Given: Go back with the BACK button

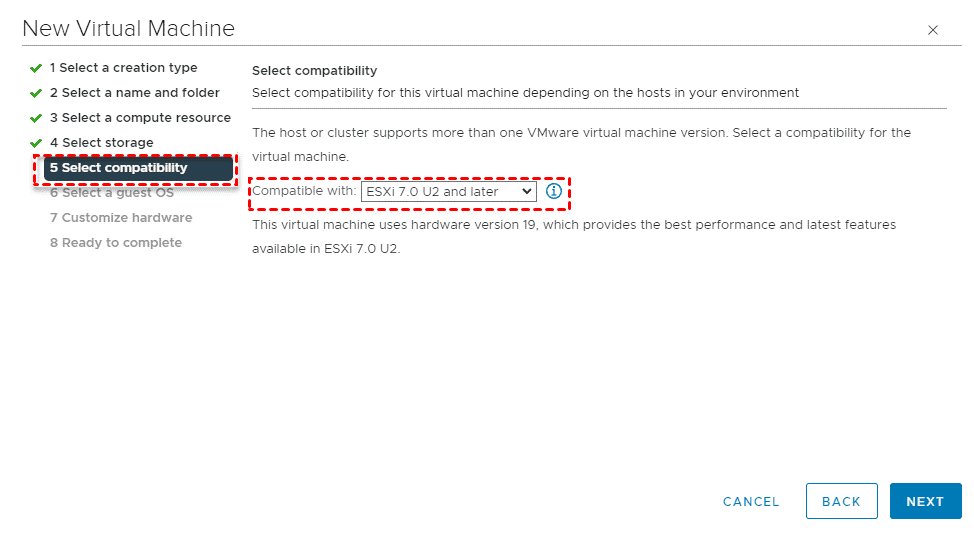Looking at the screenshot, I should click(x=841, y=501).
